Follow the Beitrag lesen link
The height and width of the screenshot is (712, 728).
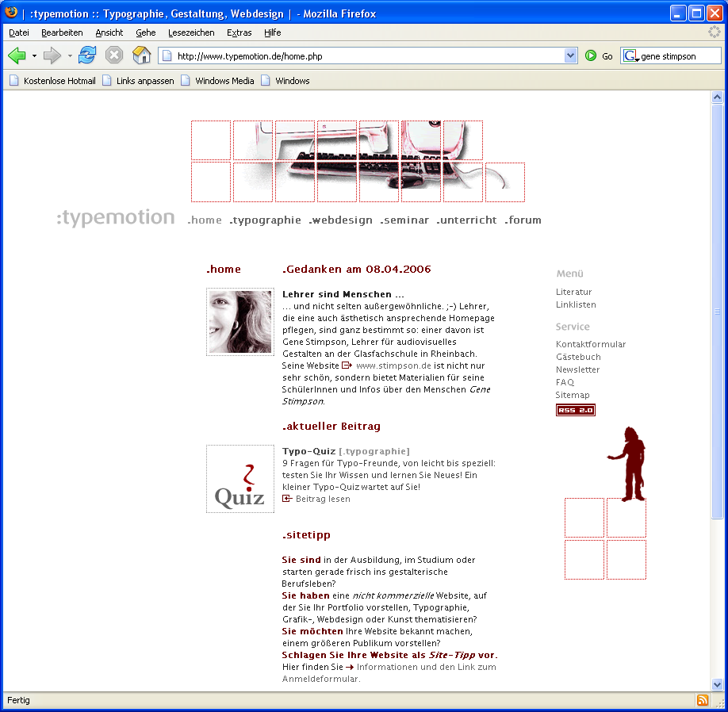coord(322,499)
